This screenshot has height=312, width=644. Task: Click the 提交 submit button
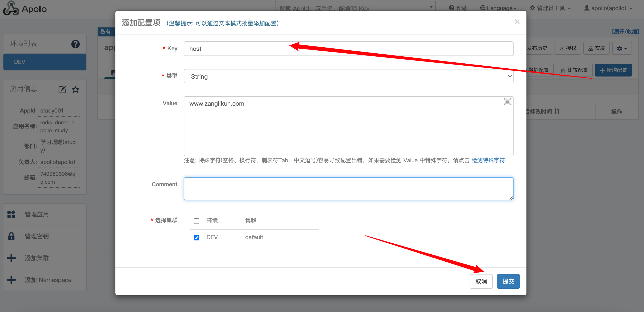tap(508, 281)
